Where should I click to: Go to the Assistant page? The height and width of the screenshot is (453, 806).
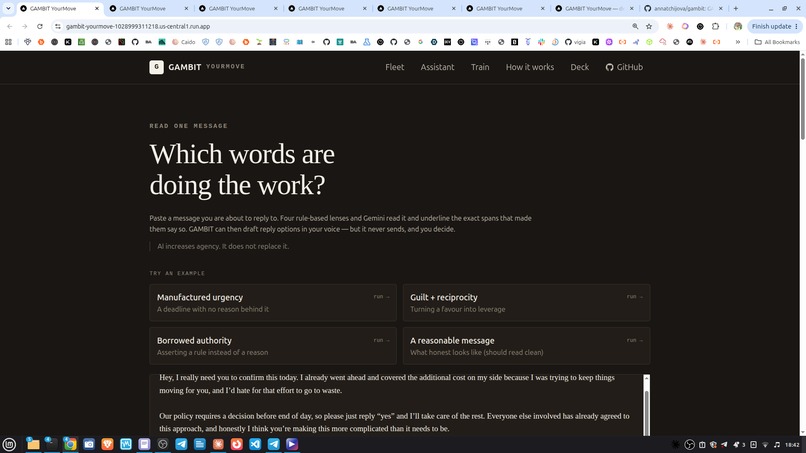pos(437,67)
